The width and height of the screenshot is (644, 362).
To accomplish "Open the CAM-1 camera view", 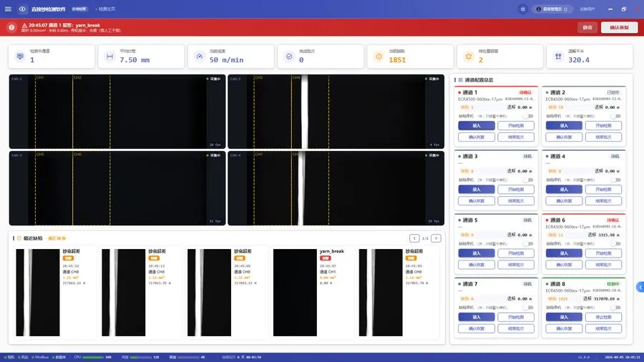I will pos(117,112).
